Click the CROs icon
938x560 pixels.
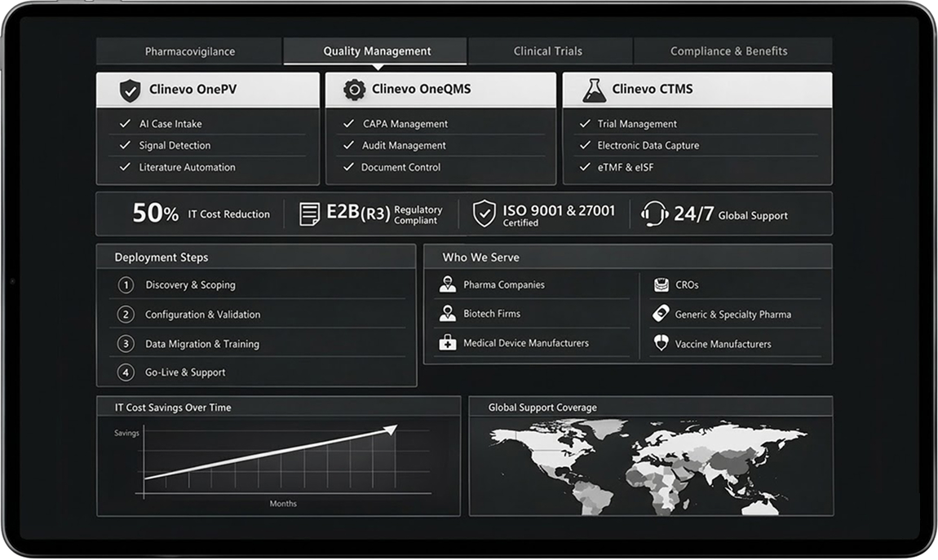661,284
